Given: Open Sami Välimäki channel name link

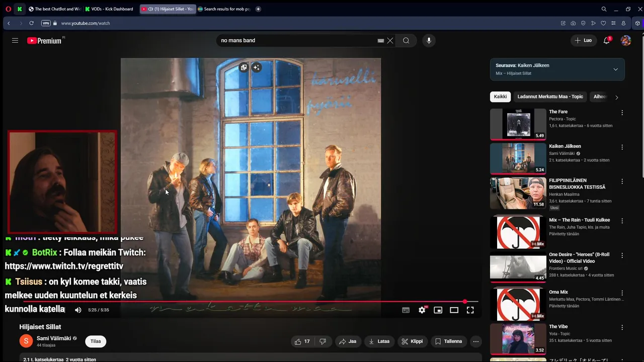Looking at the screenshot, I should 54,338.
